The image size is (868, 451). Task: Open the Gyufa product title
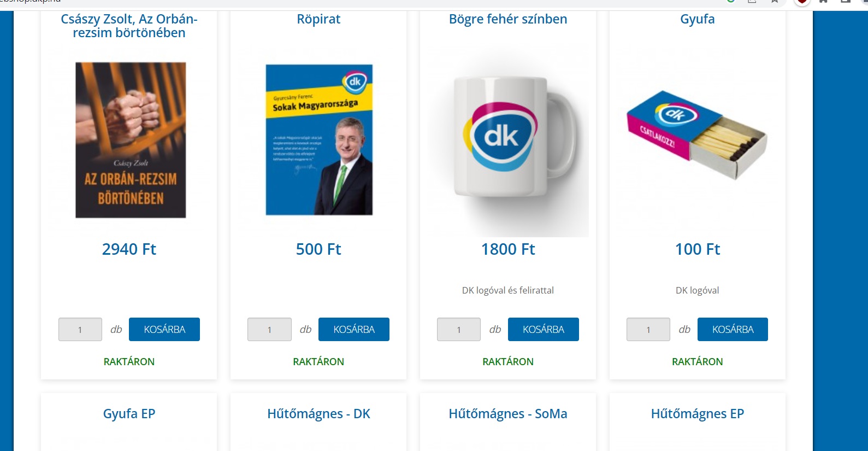(698, 19)
